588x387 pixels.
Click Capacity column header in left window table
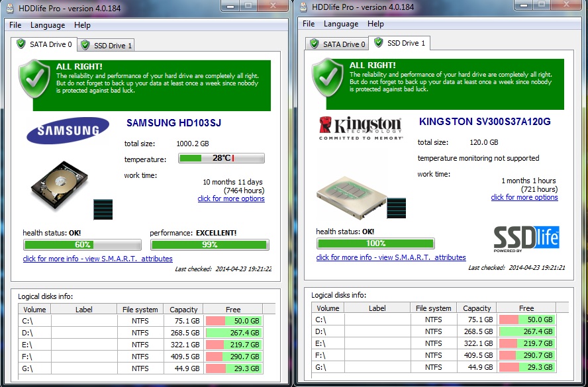(x=183, y=310)
